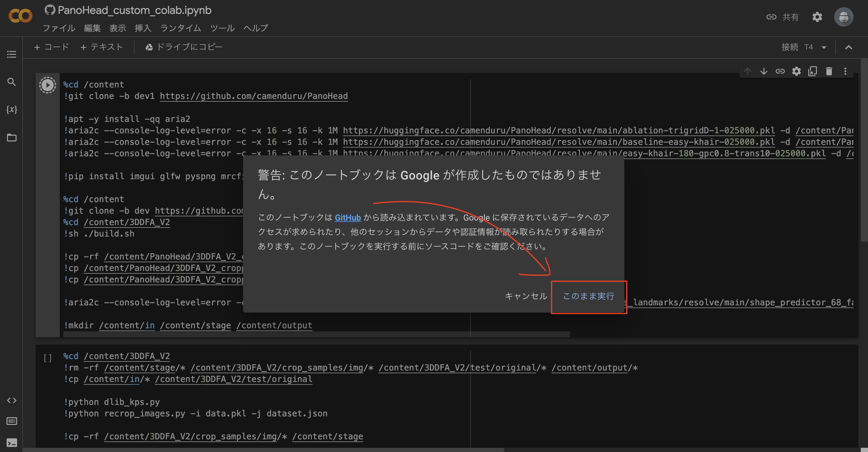Click the second cell's run bracket
868x452 pixels.
[48, 358]
